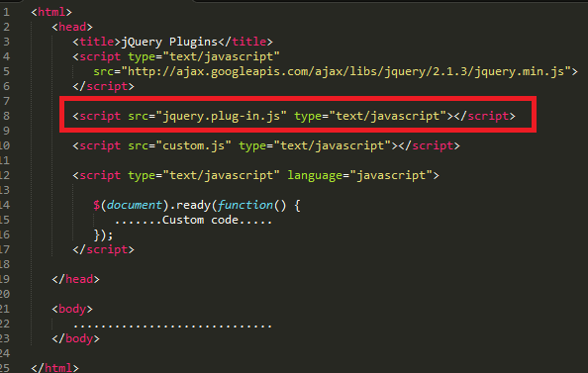This screenshot has height=373, width=588.
Task: Click the closing script tag on line 17
Action: (x=103, y=249)
